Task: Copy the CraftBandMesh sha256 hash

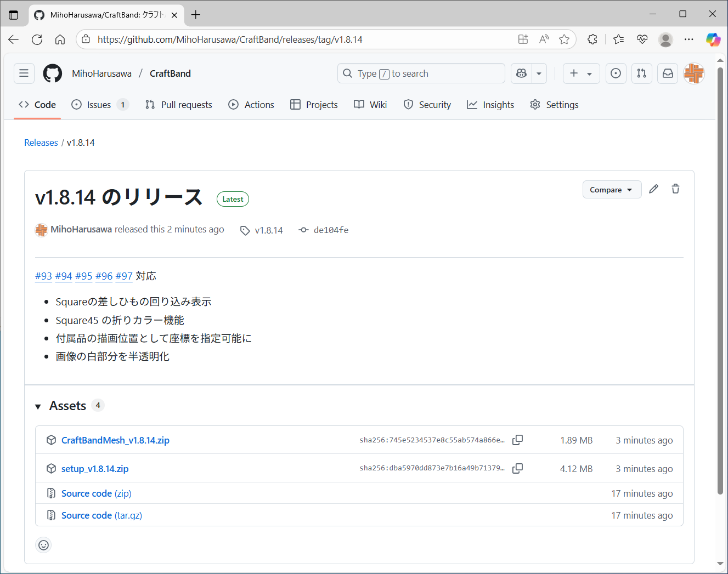Action: click(x=517, y=440)
